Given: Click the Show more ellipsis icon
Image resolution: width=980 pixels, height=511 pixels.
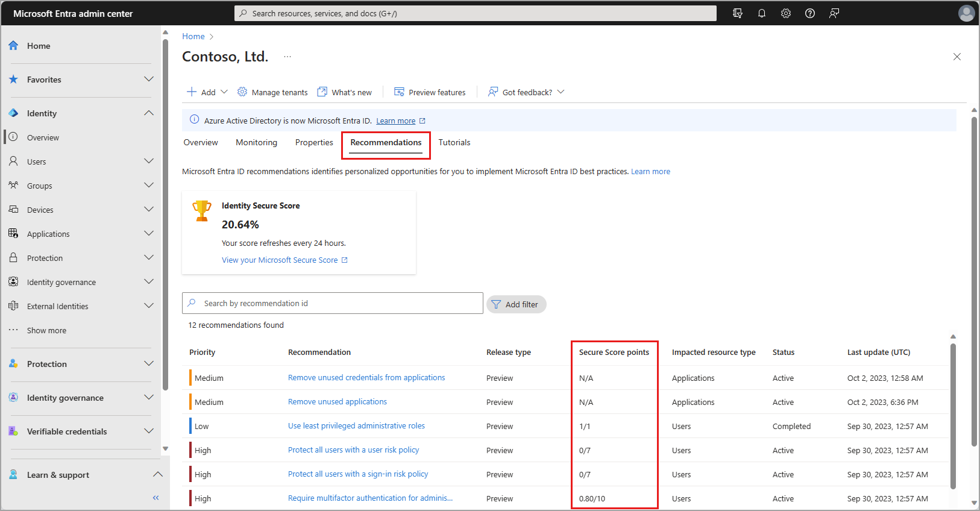Looking at the screenshot, I should point(13,330).
